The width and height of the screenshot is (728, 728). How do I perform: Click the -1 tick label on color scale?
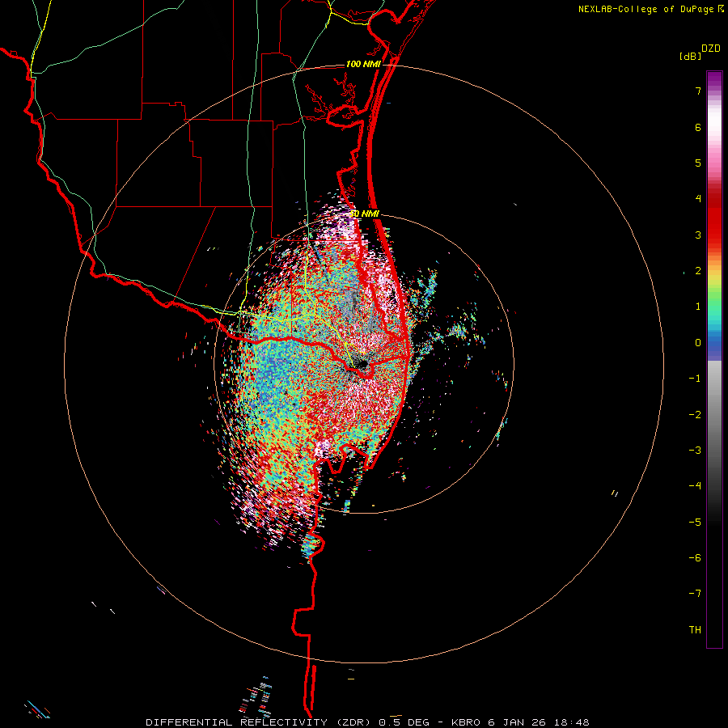coord(695,379)
